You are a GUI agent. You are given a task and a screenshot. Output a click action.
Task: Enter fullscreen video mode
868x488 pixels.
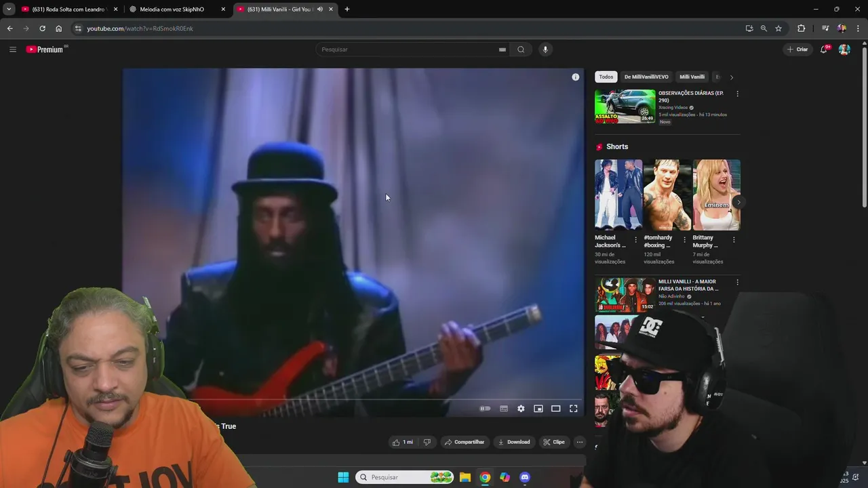coord(574,409)
